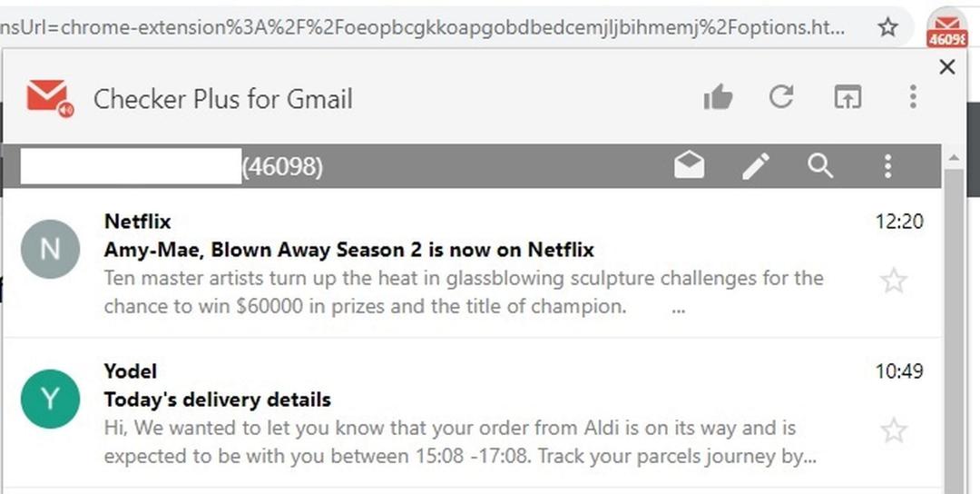Click the unread count (46098) label

(x=282, y=167)
